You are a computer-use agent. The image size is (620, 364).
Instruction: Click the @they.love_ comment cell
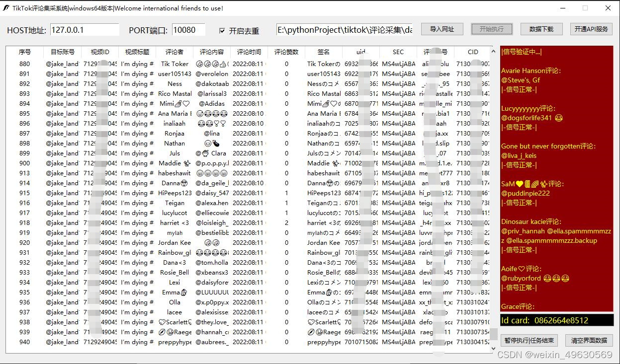[212, 322]
